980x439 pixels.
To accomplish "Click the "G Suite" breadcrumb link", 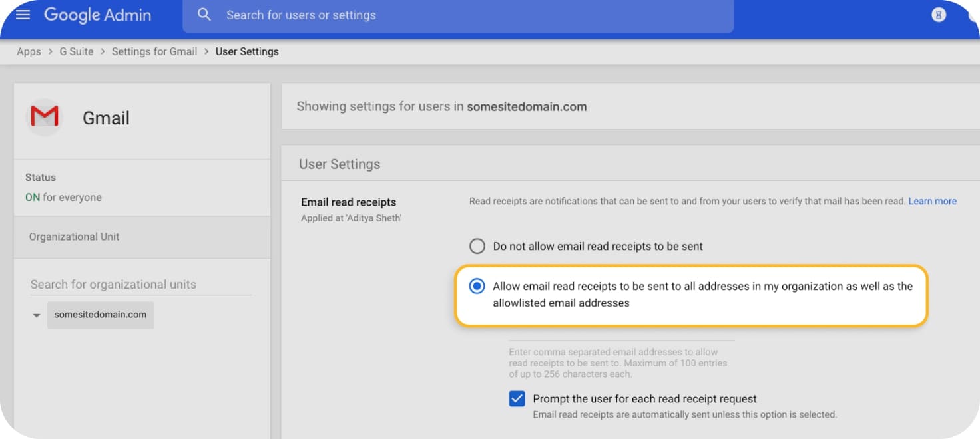I will tap(75, 51).
